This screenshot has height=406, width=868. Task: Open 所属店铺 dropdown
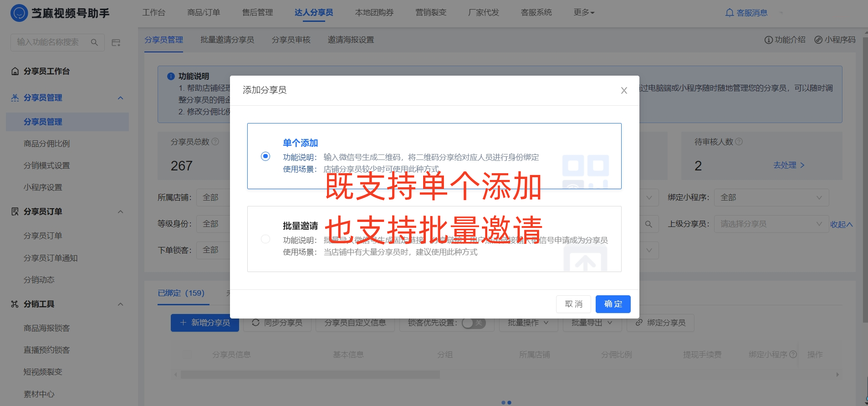[213, 198]
